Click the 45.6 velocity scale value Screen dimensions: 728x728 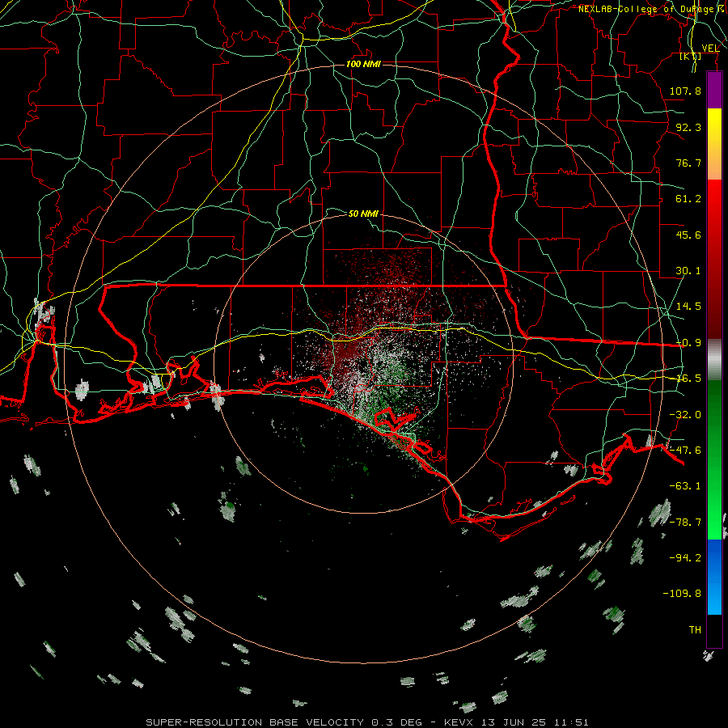coord(688,235)
